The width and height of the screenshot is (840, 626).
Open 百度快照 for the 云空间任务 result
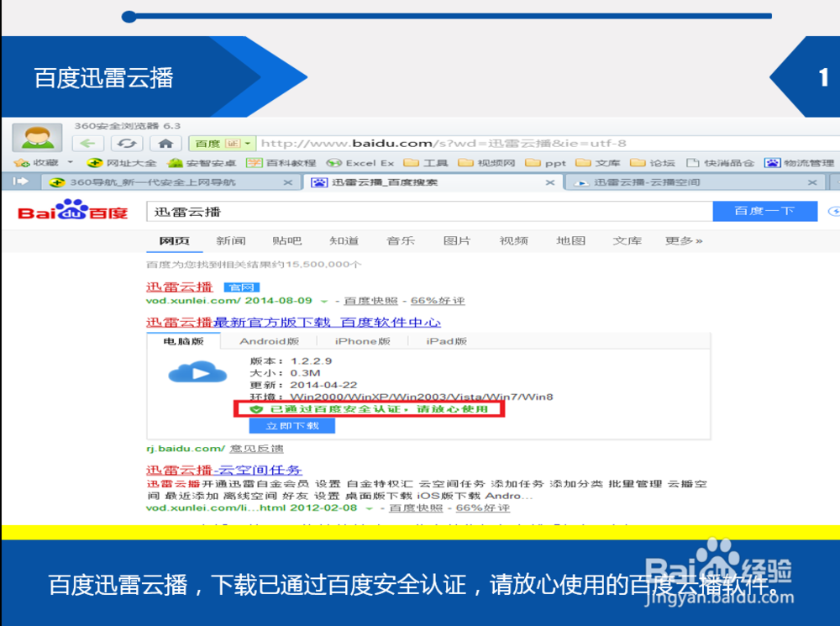pos(416,508)
